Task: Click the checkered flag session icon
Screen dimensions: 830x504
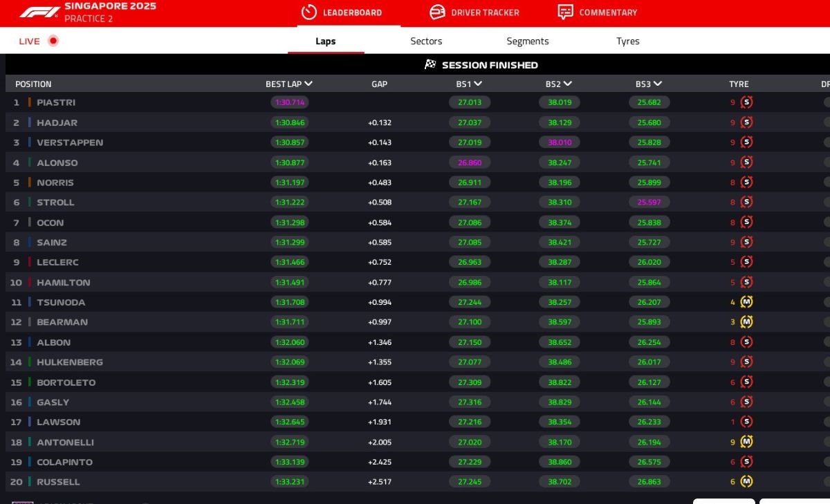Action: (x=430, y=64)
